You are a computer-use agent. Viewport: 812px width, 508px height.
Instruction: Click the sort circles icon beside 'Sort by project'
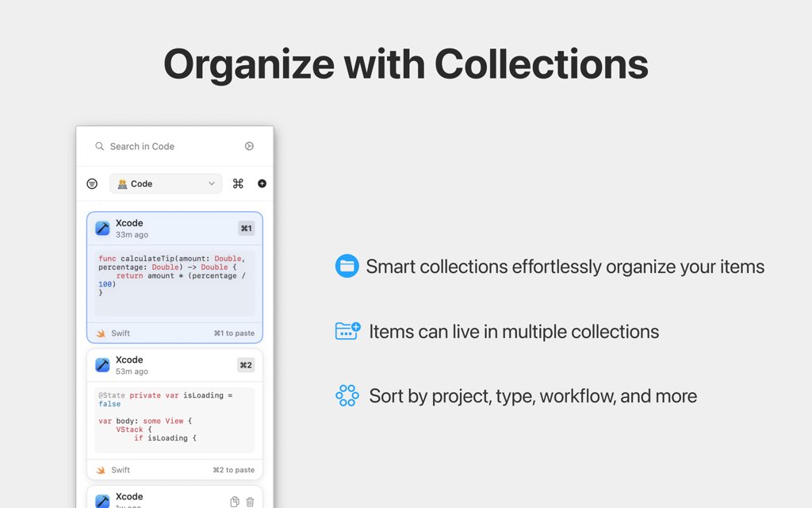tap(347, 395)
